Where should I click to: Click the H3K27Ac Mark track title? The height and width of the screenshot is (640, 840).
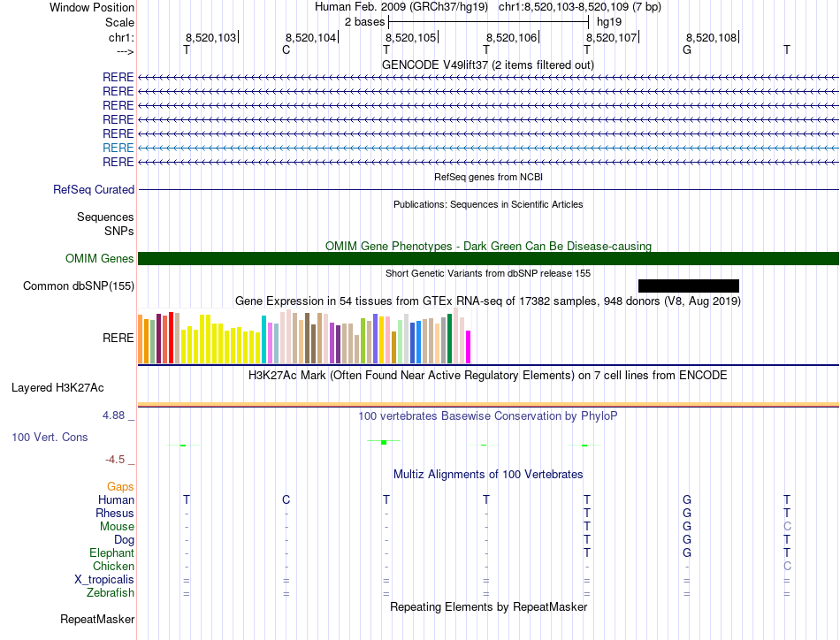point(488,375)
